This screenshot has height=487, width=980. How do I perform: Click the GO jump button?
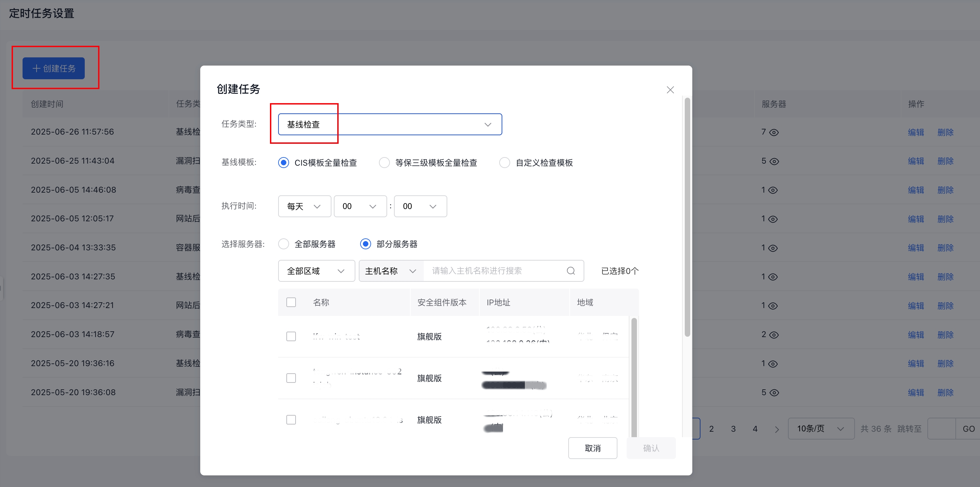click(x=968, y=429)
